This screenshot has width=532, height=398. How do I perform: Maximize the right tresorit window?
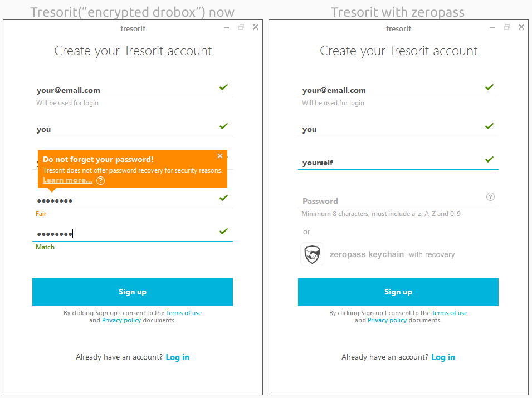coord(507,27)
